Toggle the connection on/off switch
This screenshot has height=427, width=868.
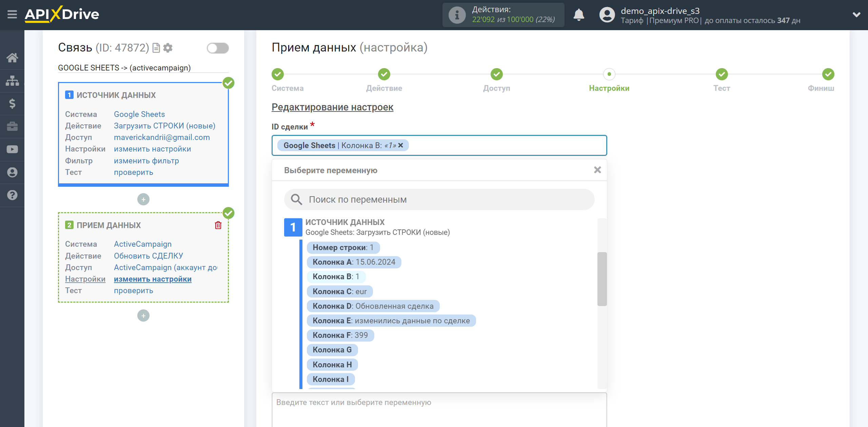click(218, 48)
